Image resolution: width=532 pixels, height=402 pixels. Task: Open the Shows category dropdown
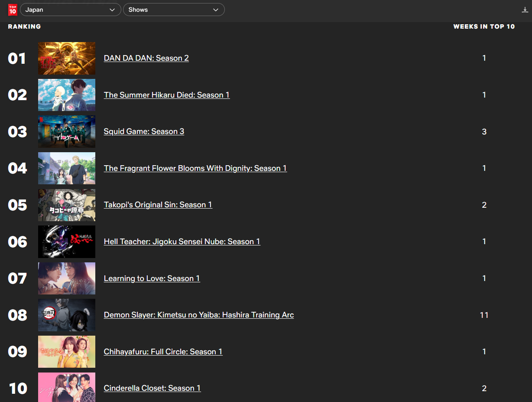click(x=174, y=10)
